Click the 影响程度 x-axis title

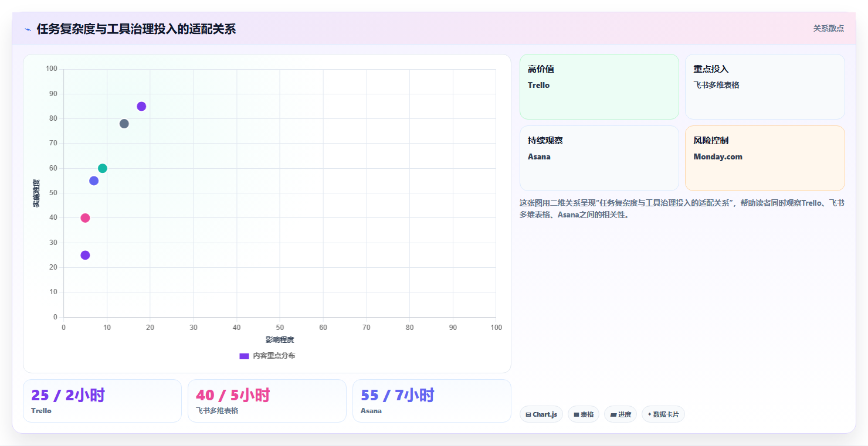pos(280,340)
